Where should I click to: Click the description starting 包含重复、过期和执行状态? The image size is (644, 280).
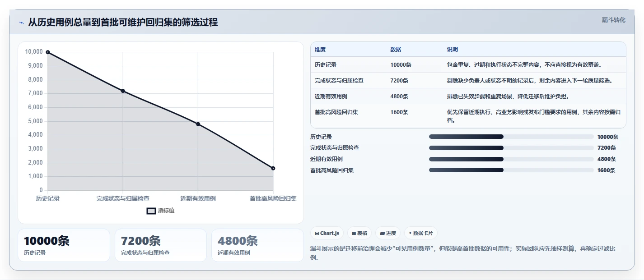524,65
